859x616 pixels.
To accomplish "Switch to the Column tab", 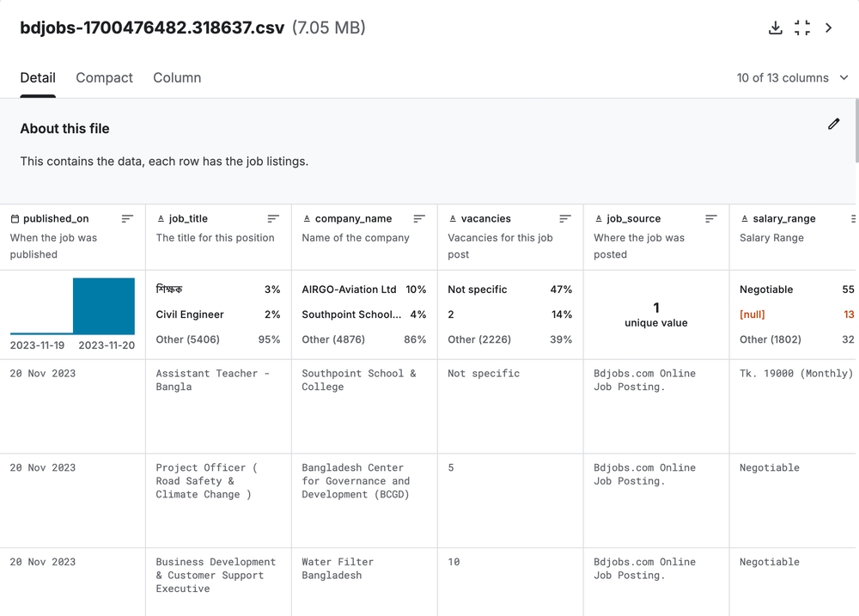I will [x=177, y=77].
